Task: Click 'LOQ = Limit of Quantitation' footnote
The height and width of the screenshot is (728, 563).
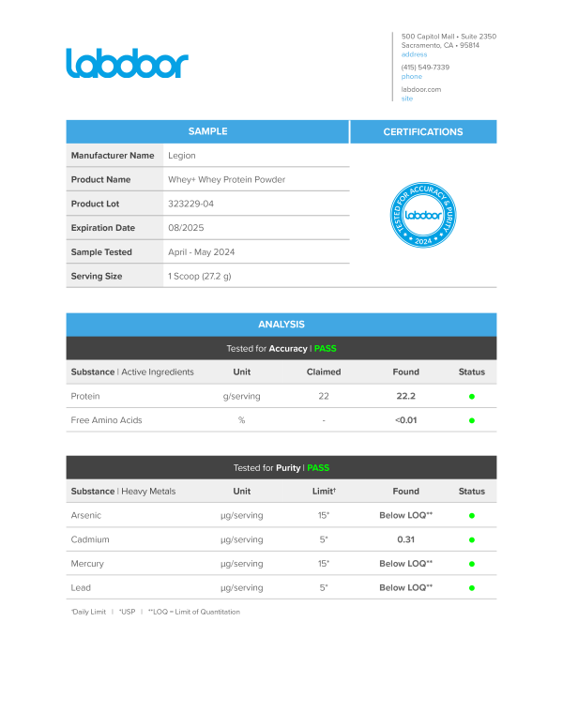Action: pyautogui.click(x=194, y=612)
